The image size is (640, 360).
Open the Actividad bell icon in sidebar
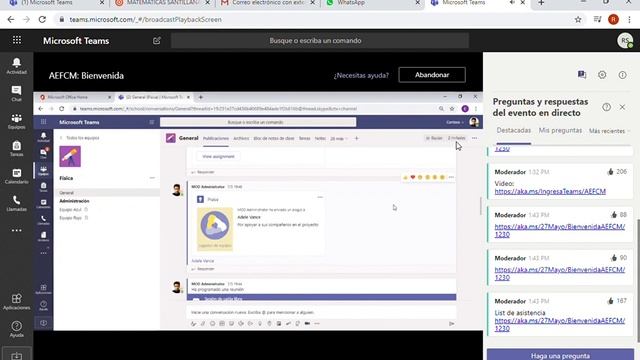[16, 66]
